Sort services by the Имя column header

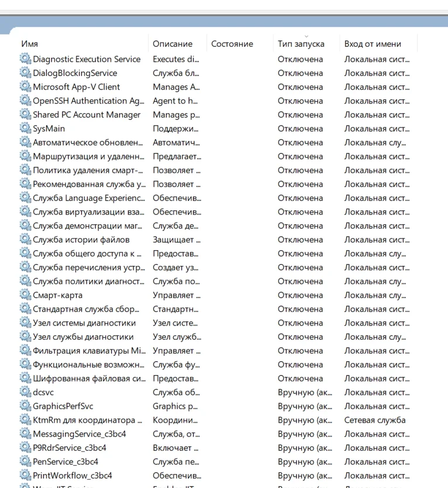30,44
